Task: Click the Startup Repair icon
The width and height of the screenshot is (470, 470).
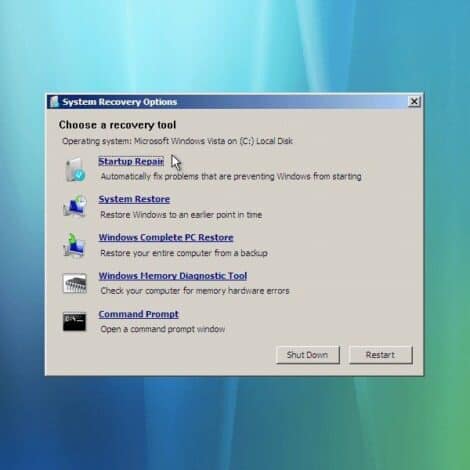Action: 75,169
